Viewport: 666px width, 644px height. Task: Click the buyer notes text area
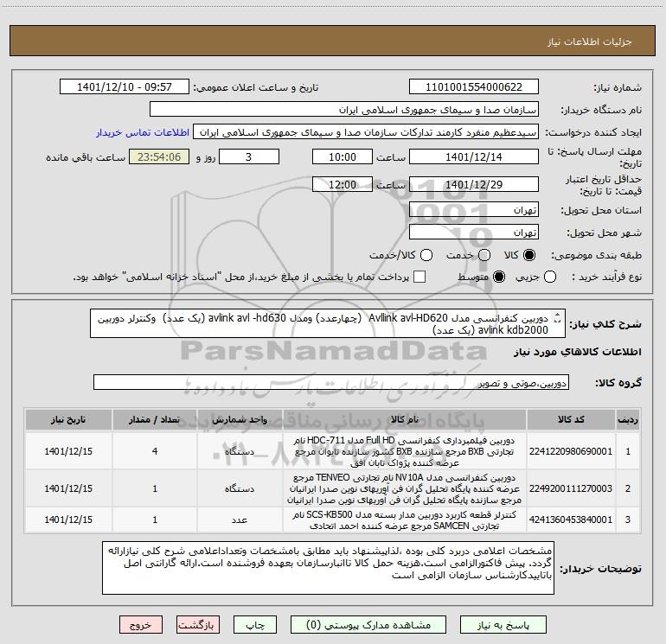pos(328,568)
